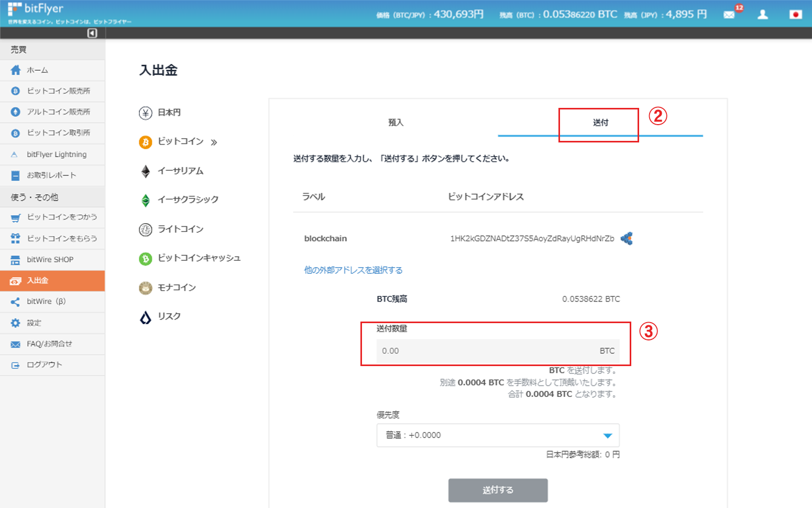This screenshot has height=508, width=812.
Task: Open the mail inbox icon with badge
Action: click(x=729, y=15)
